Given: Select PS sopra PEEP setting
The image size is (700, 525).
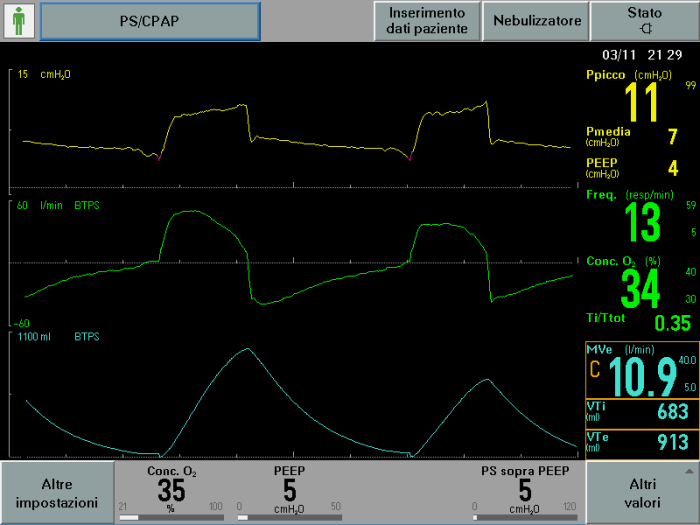Looking at the screenshot, I should coord(524,484).
